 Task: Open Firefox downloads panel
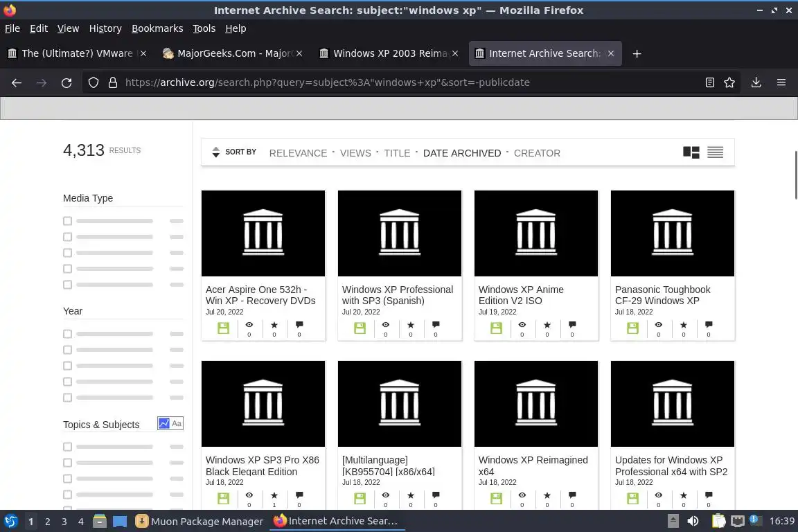coord(756,82)
